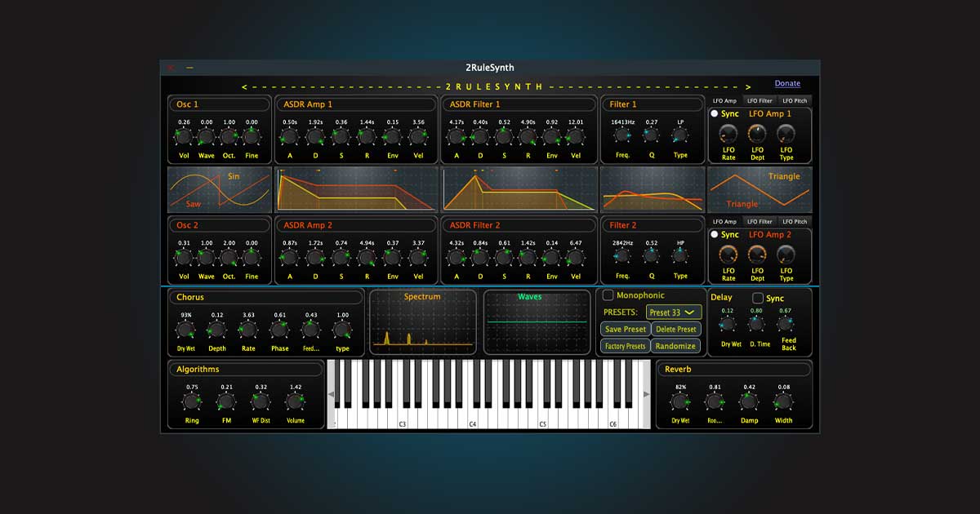
Task: Click Chorus Depth knob
Action: [216, 330]
